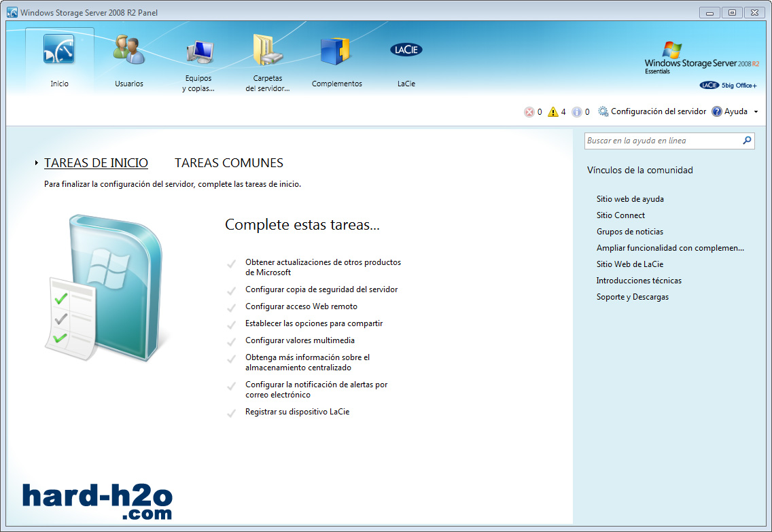
Task: Toggle checkmark for notificación de alertas task
Action: point(232,386)
